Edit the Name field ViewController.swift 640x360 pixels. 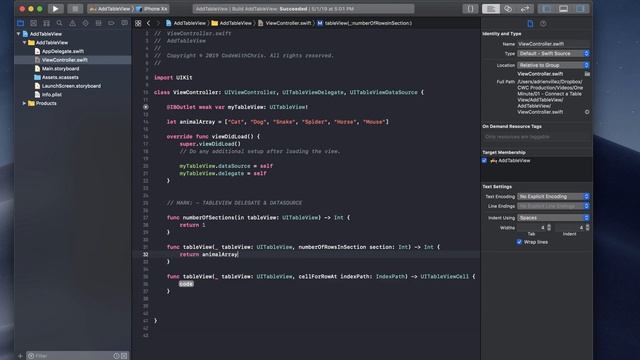coord(553,44)
